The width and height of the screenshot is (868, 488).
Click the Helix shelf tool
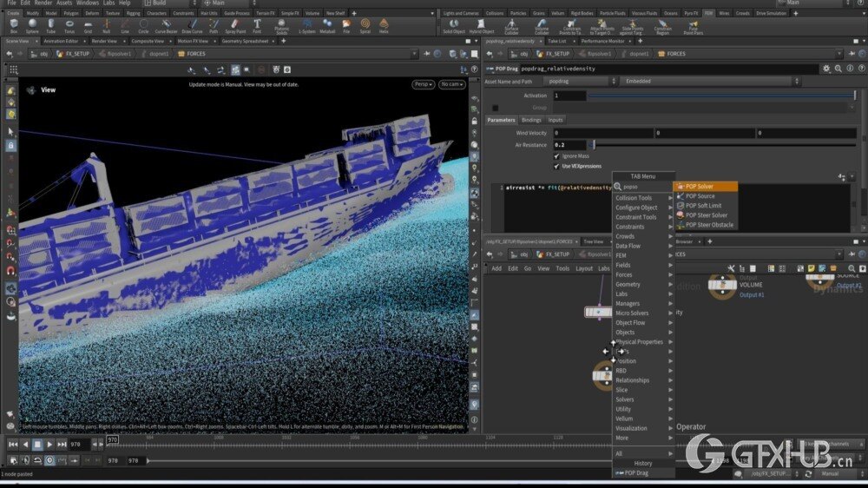tap(384, 25)
